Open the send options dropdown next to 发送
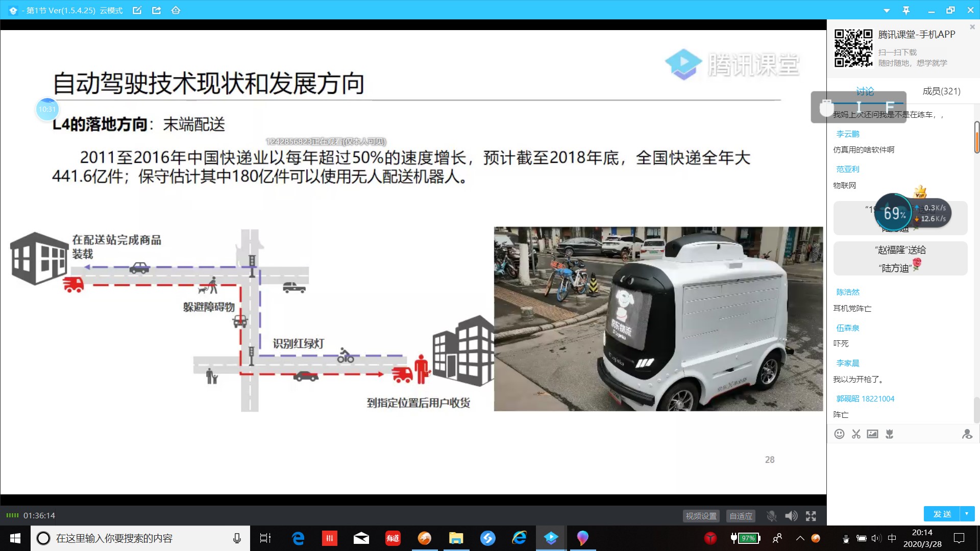This screenshot has height=551, width=980. (966, 514)
